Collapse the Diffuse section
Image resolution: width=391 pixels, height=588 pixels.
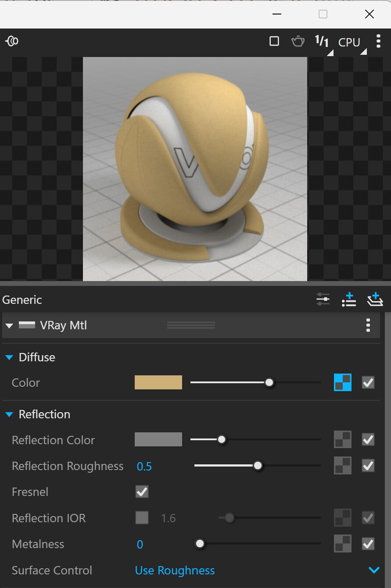coord(9,357)
